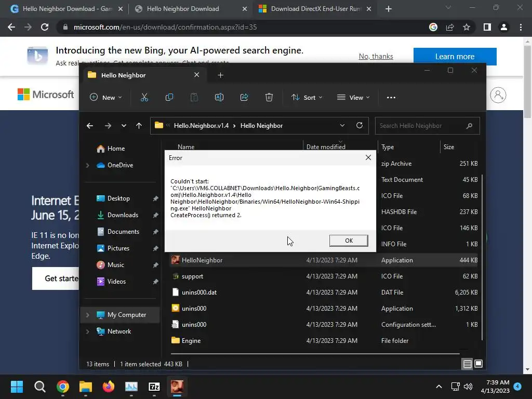Click Learn more on Bing banner
The height and width of the screenshot is (399, 532).
pyautogui.click(x=455, y=56)
